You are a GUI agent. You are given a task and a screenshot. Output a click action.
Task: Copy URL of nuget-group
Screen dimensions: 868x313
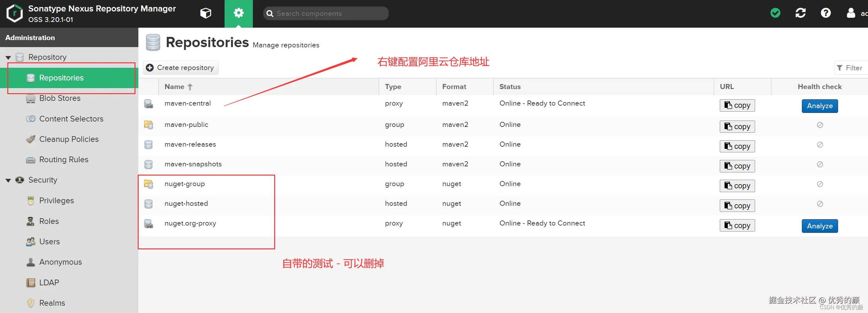tap(737, 186)
